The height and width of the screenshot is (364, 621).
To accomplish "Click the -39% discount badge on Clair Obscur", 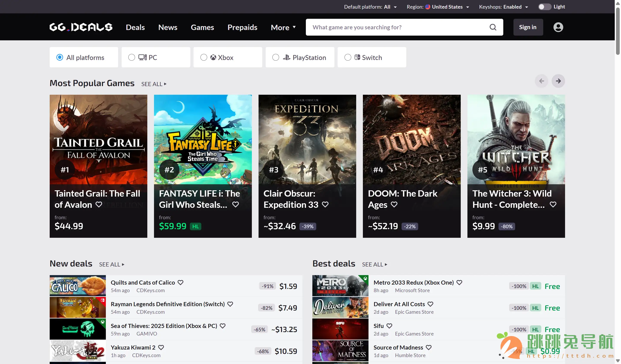I will tap(308, 226).
